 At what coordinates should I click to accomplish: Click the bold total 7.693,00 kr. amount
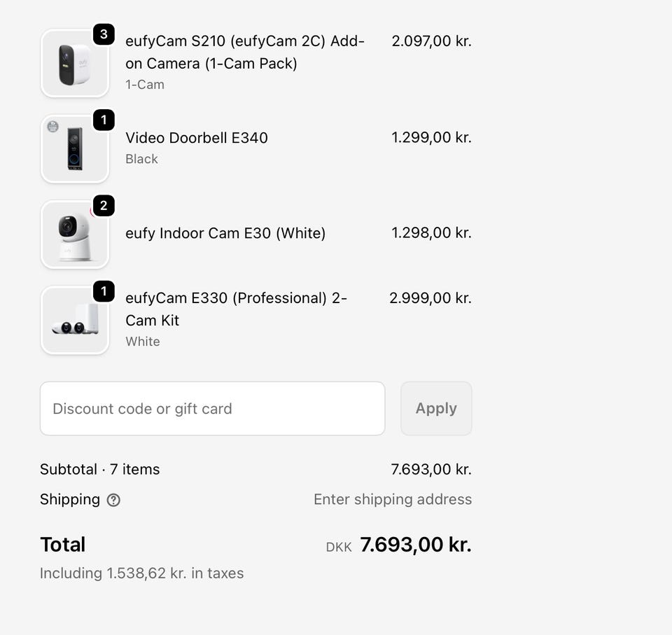[x=415, y=545]
